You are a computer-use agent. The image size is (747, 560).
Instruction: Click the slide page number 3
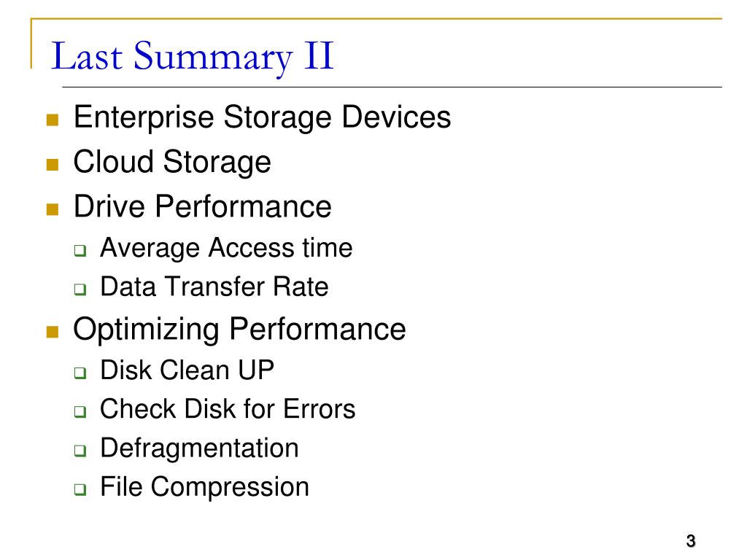tap(691, 541)
